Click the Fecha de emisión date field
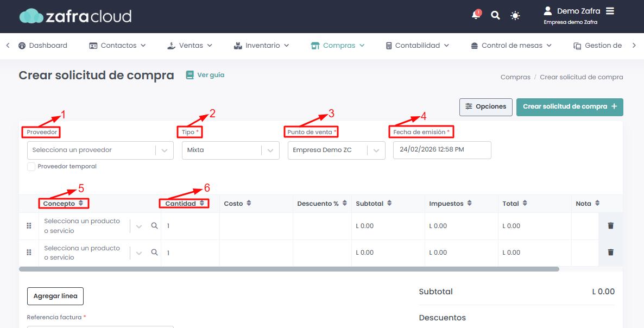The image size is (644, 328). click(x=442, y=150)
